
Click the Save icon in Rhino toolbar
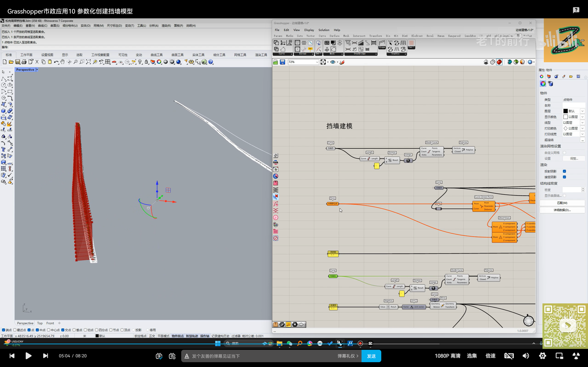[x=17, y=62]
